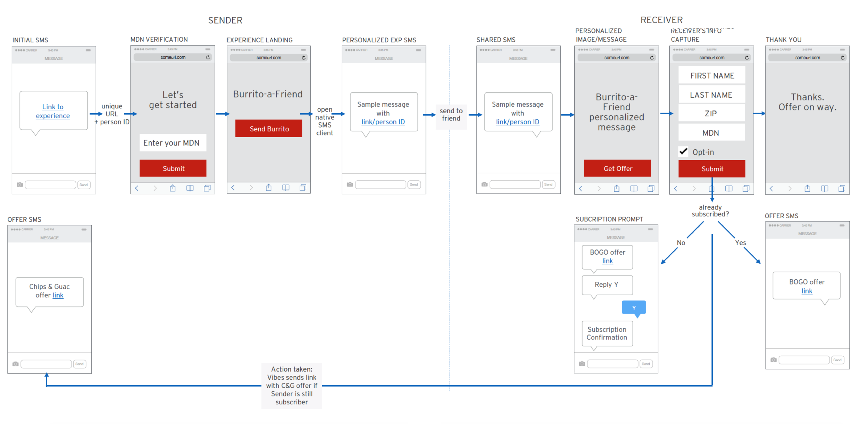Open bookmarks icon in MDN Verification toolbar
This screenshot has height=428, width=868.
[190, 188]
